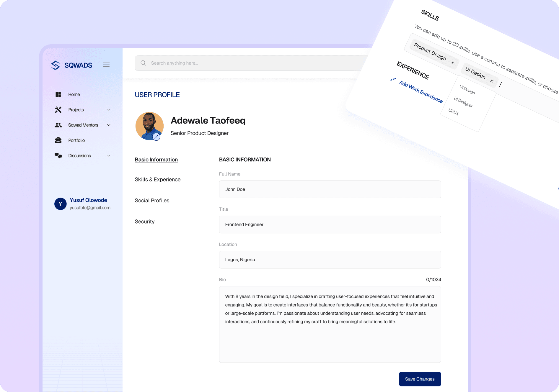Click the search magnifier icon

click(x=143, y=63)
